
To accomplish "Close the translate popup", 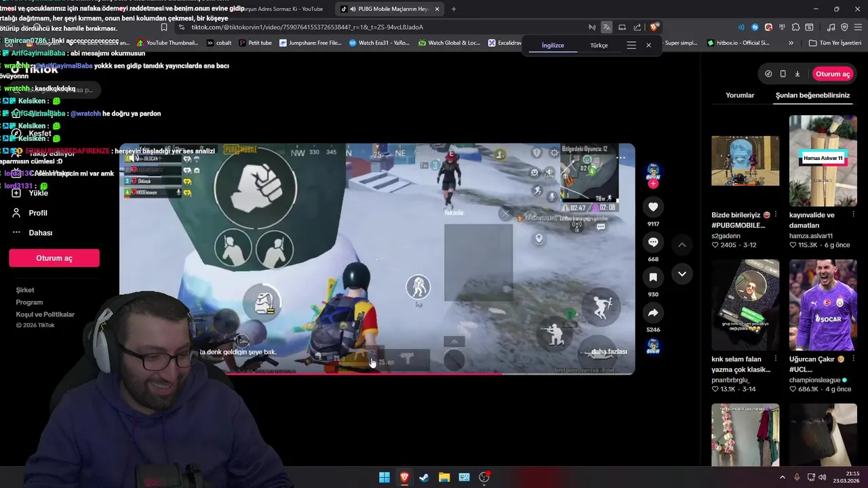I will (648, 45).
